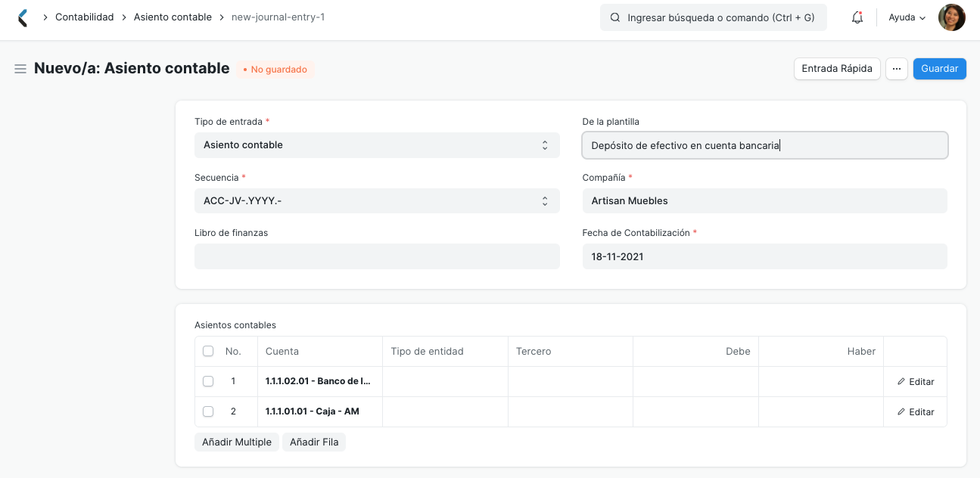Screen dimensions: 980x478
Task: Click the Libro de finanzas field
Action: pyautogui.click(x=377, y=256)
